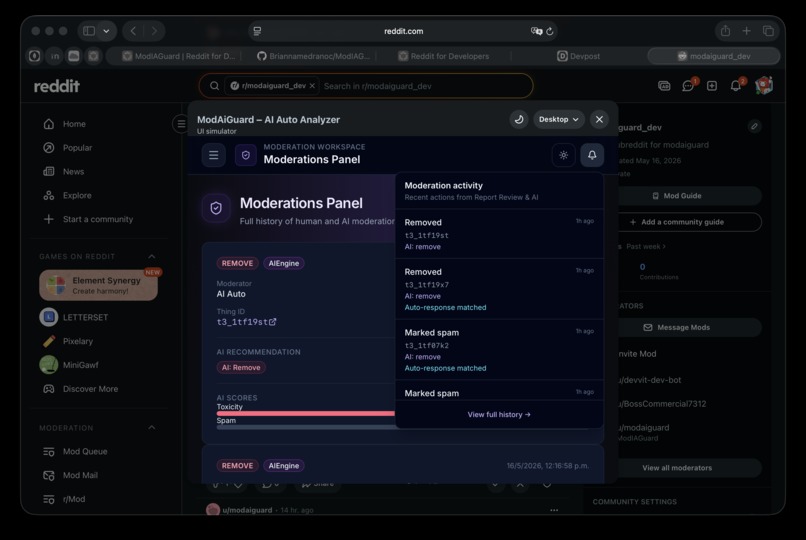Remove the r/modaiguard_dev search scope chip
Viewport: 806px width, 540px height.
tap(312, 86)
